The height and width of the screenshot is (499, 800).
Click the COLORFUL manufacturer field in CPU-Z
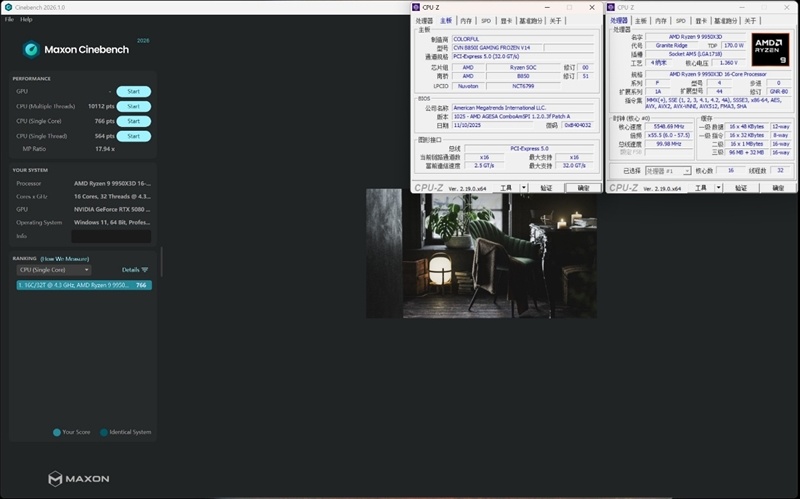pyautogui.click(x=522, y=39)
